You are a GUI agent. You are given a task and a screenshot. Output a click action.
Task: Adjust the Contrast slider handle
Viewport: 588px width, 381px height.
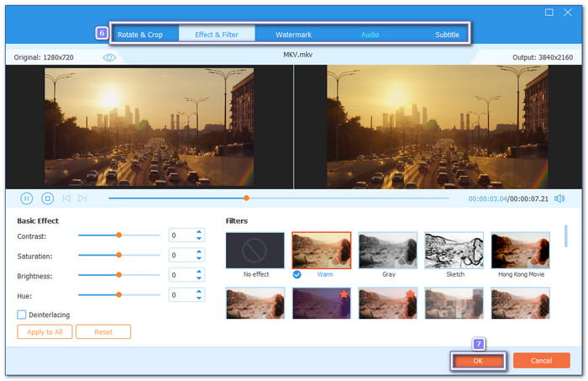click(119, 235)
